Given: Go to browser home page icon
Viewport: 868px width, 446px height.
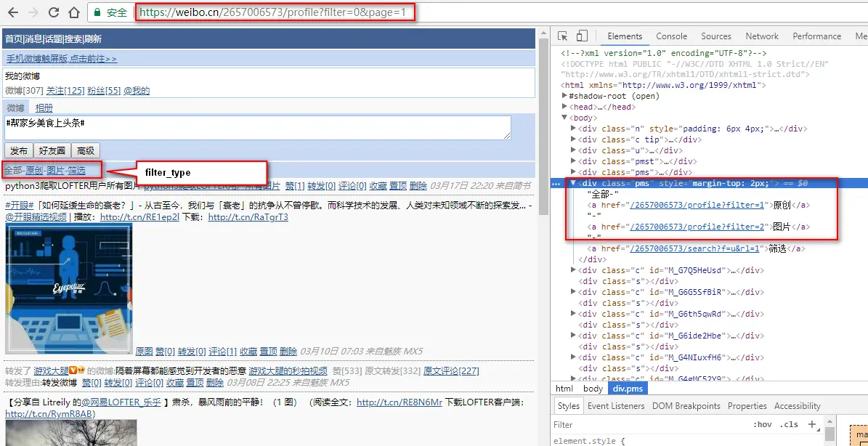Looking at the screenshot, I should [x=73, y=12].
